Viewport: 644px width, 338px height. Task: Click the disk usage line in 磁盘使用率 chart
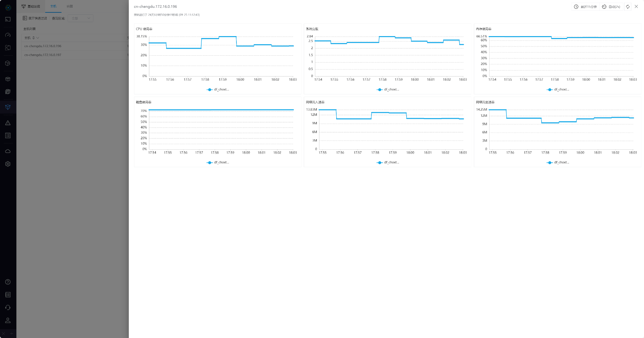pos(221,110)
